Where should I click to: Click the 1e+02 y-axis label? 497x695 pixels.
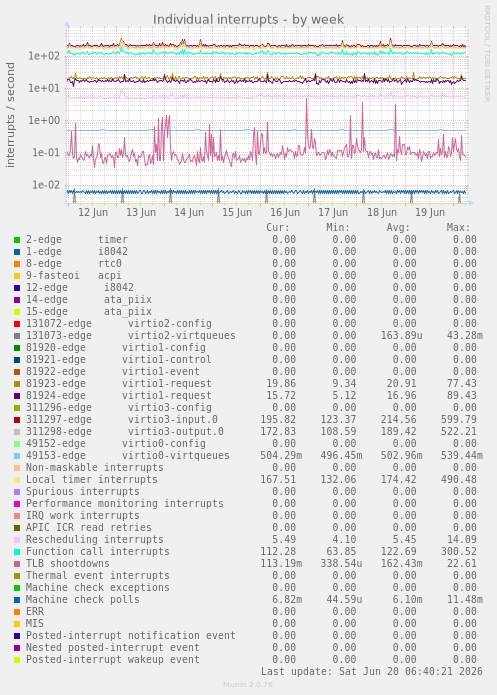tap(44, 56)
